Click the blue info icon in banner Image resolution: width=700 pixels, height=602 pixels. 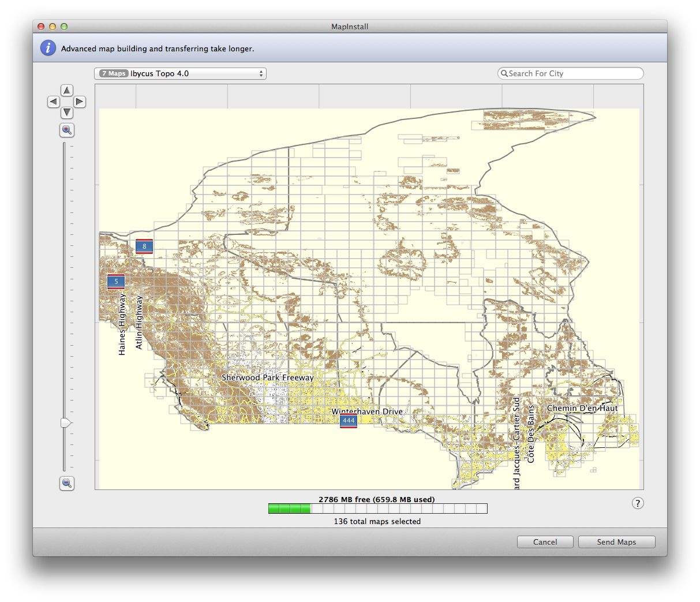pos(48,48)
